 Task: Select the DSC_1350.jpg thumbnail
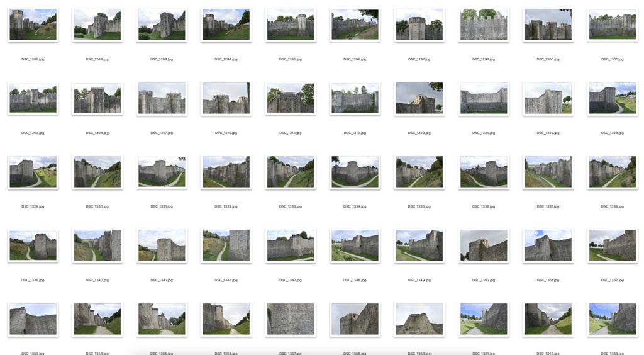(484, 245)
